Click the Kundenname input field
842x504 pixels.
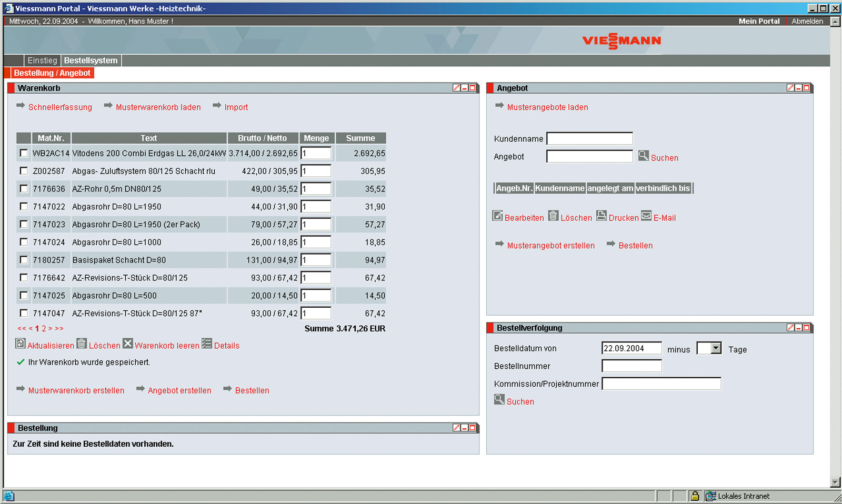[590, 138]
